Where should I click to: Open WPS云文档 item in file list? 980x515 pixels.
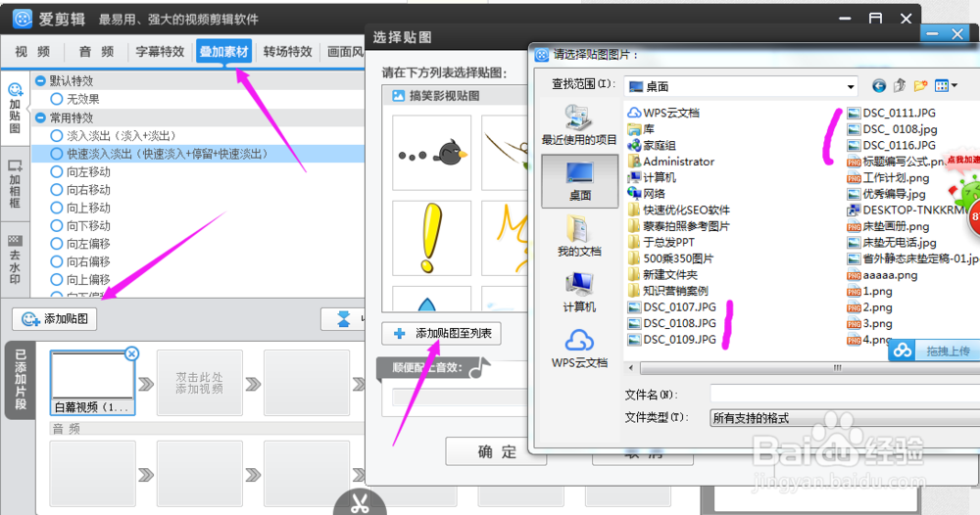664,113
